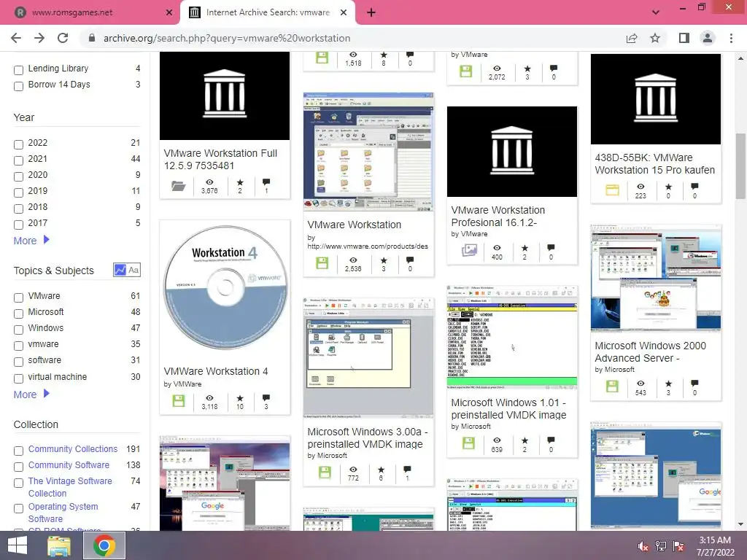Click views eye icon on Windows 3.00a card
This screenshot has height=560, width=747.
tap(353, 470)
